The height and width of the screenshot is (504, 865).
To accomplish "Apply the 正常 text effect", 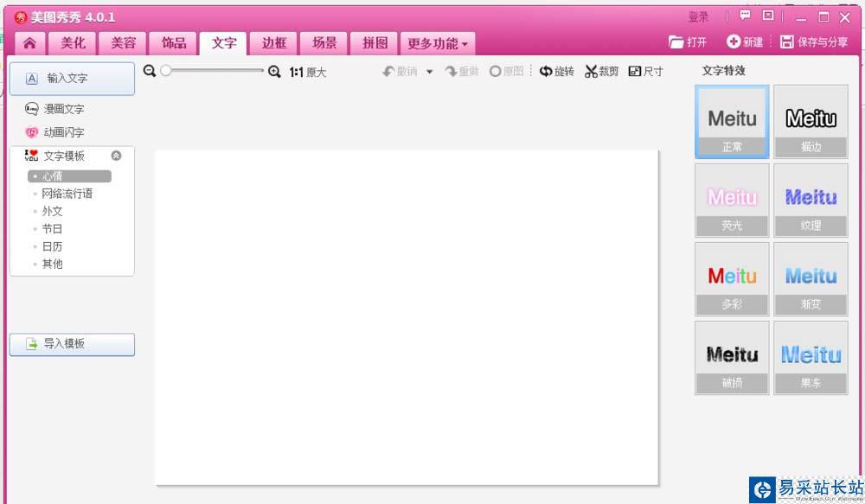I will [732, 123].
